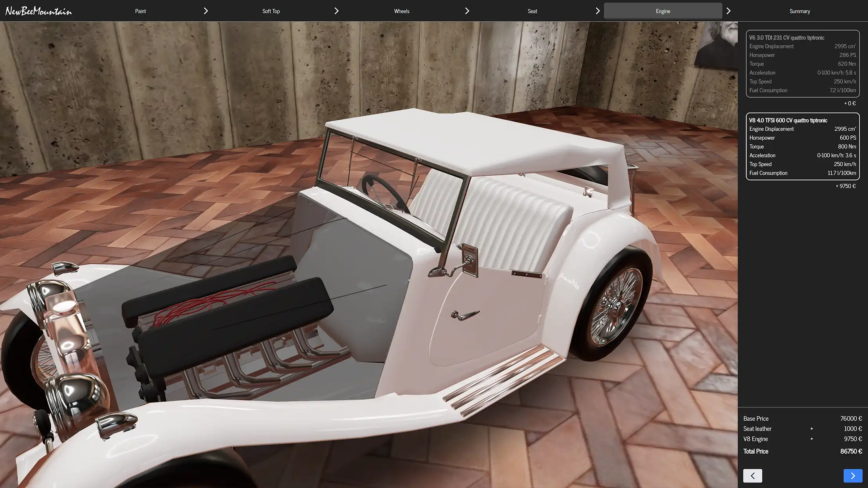
Task: Open the Seat step
Action: coord(532,11)
